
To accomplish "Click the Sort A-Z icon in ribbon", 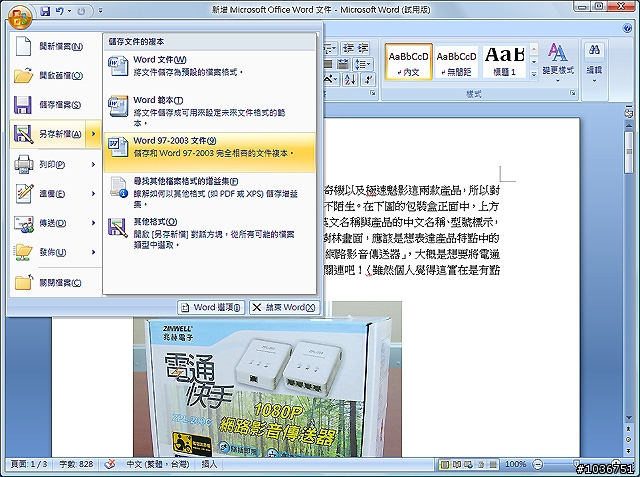I will pyautogui.click(x=350, y=80).
